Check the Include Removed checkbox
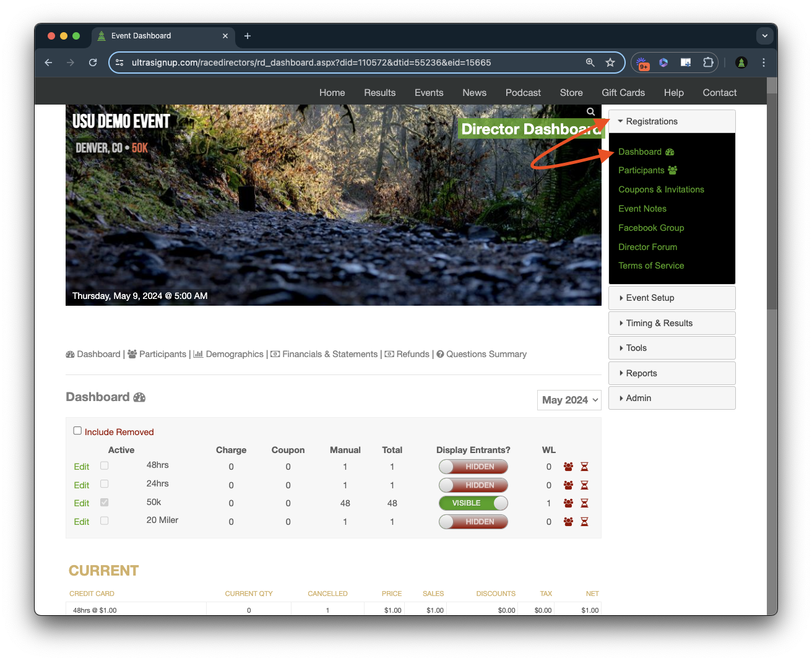The height and width of the screenshot is (661, 812). [77, 431]
